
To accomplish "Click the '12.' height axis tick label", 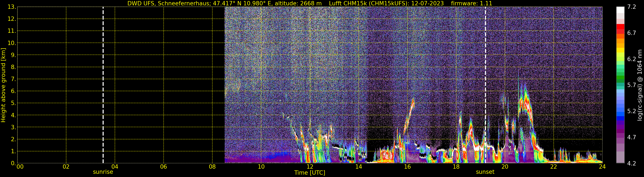I will point(12,19).
